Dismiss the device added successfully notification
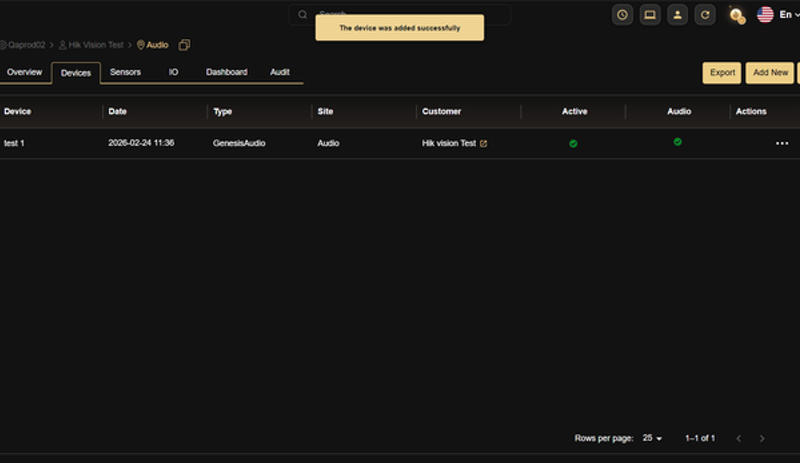 pos(399,28)
